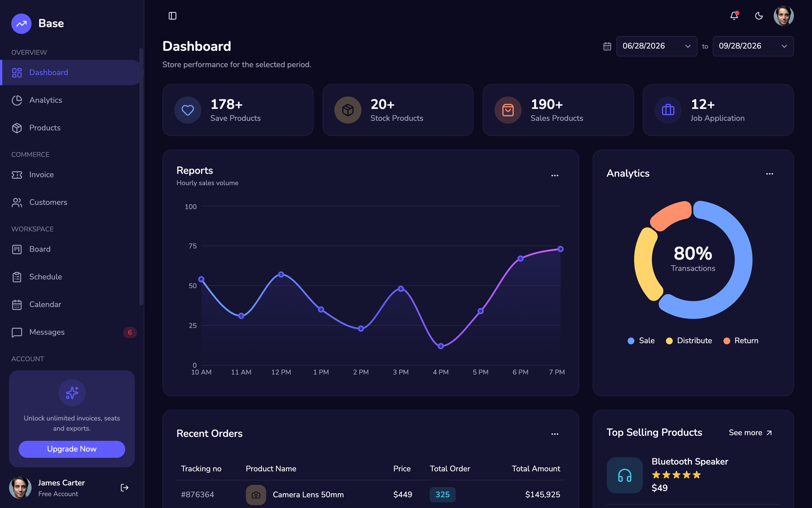The height and width of the screenshot is (508, 812).
Task: Click the sidebar scrollbar
Action: pyautogui.click(x=141, y=177)
